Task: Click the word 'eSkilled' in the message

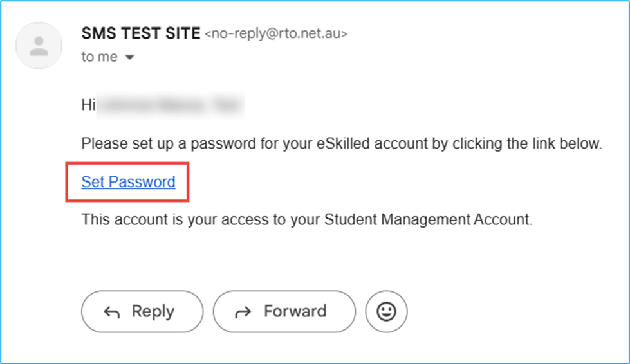Action: 344,144
